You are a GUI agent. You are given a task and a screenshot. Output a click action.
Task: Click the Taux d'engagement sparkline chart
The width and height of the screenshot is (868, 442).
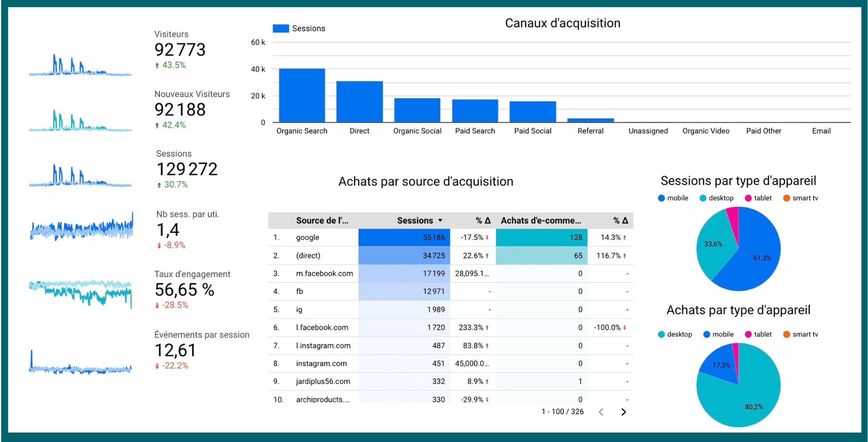coord(80,293)
